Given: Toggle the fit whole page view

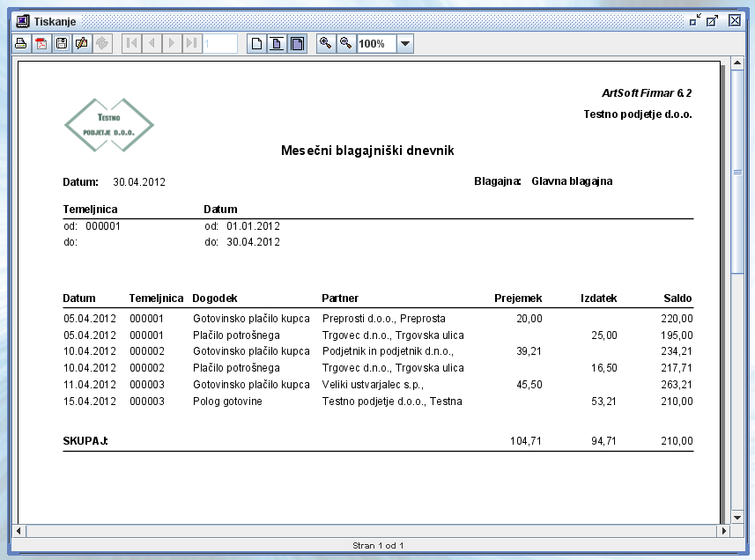Looking at the screenshot, I should (x=277, y=43).
